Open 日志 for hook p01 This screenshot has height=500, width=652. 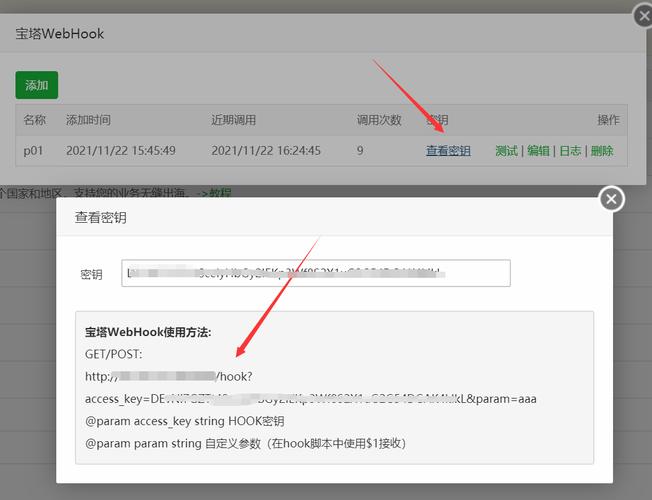click(x=570, y=151)
